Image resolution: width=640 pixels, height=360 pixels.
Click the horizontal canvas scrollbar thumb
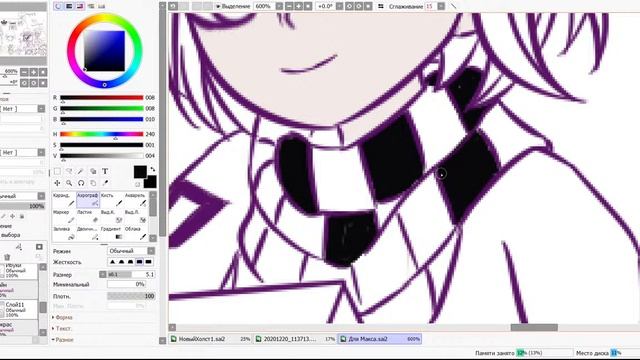pyautogui.click(x=534, y=327)
